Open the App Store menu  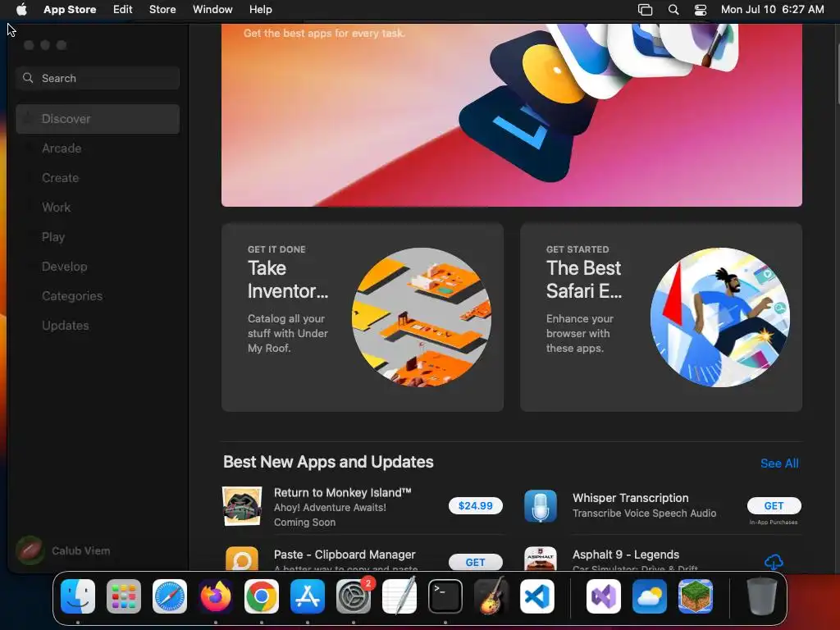click(x=70, y=9)
